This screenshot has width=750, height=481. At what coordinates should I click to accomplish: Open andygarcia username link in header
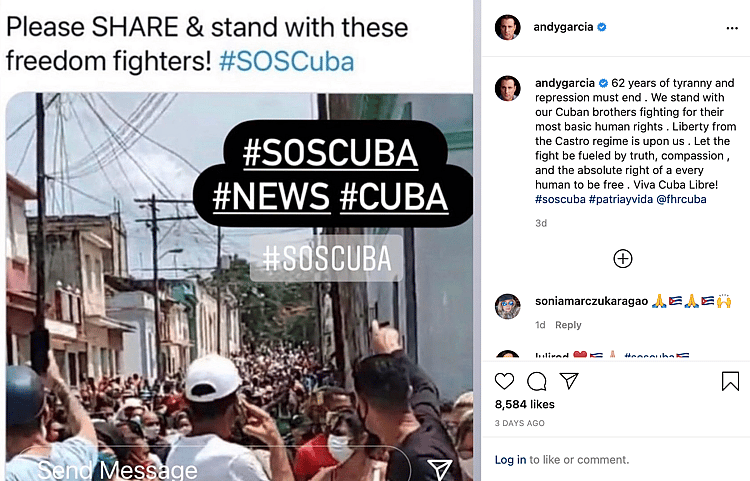click(563, 27)
